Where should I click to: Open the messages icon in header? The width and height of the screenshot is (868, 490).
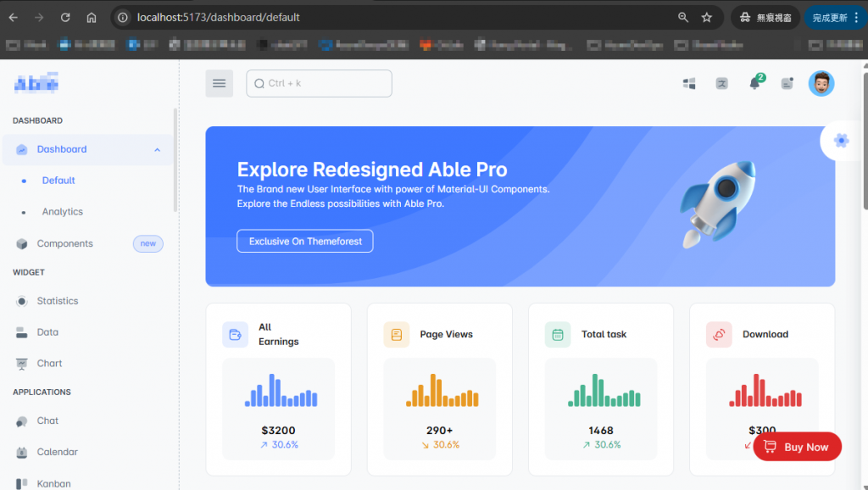(787, 84)
